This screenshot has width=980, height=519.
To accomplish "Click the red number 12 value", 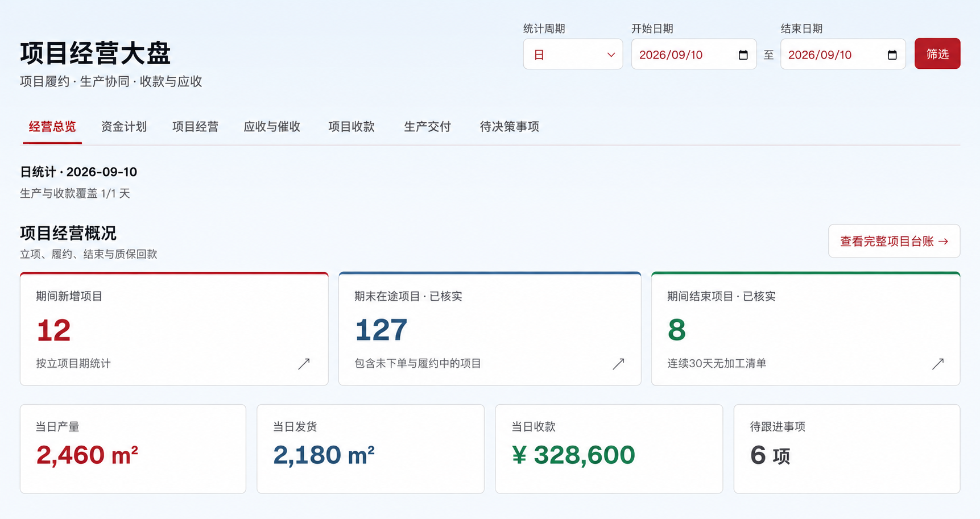I will 53,330.
